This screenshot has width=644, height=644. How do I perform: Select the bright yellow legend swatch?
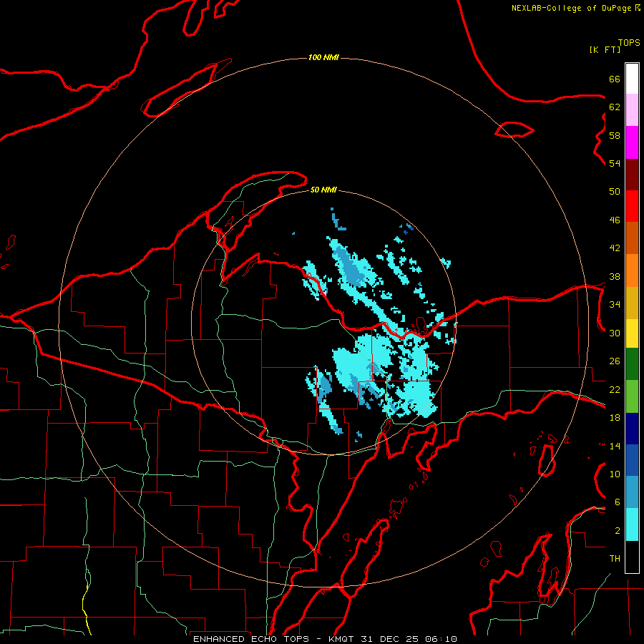632,333
